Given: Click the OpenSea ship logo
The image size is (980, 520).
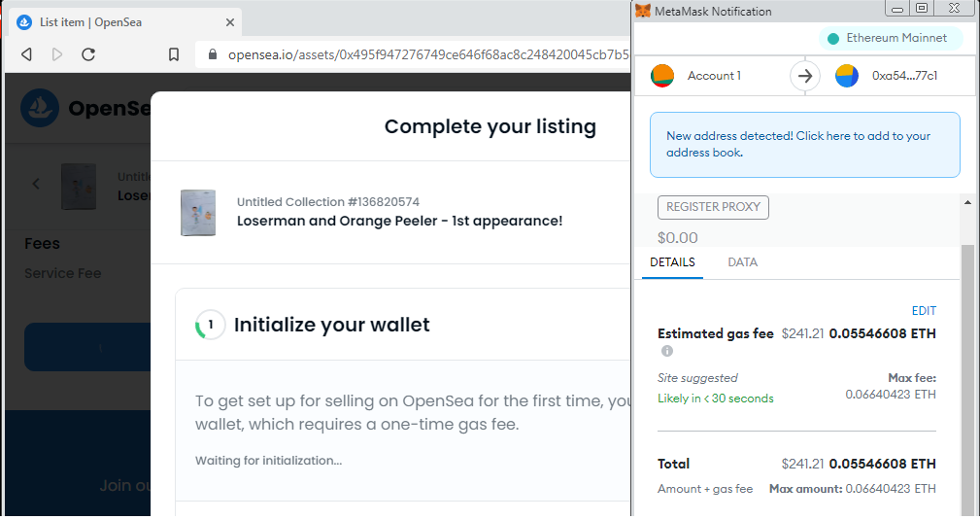Looking at the screenshot, I should (40, 108).
